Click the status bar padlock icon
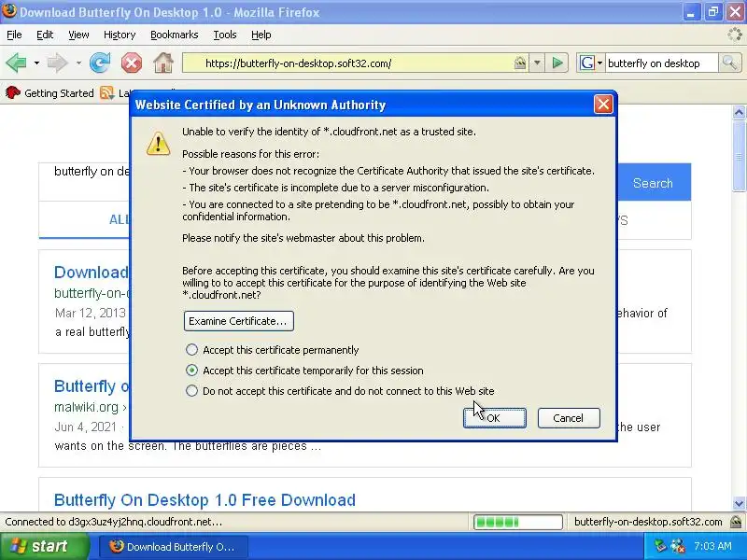 tap(736, 522)
